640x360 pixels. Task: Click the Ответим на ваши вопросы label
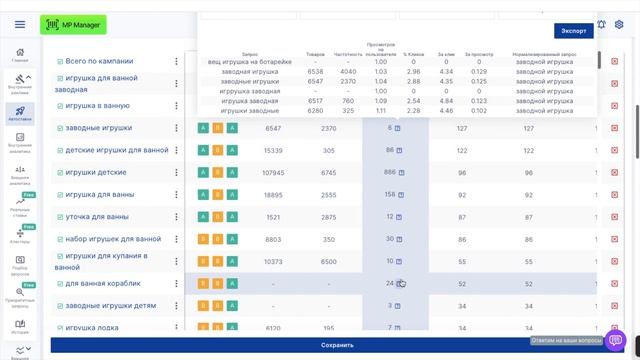coord(566,340)
